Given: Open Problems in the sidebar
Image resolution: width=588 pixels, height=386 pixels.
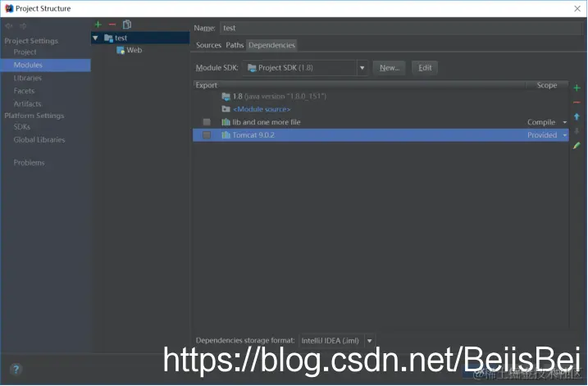Looking at the screenshot, I should pyautogui.click(x=29, y=162).
